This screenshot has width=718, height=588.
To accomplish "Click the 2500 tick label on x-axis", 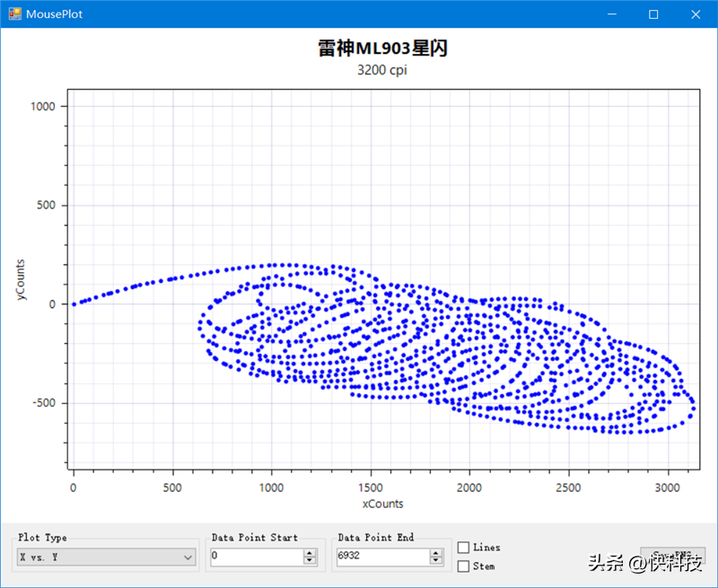I will point(568,487).
